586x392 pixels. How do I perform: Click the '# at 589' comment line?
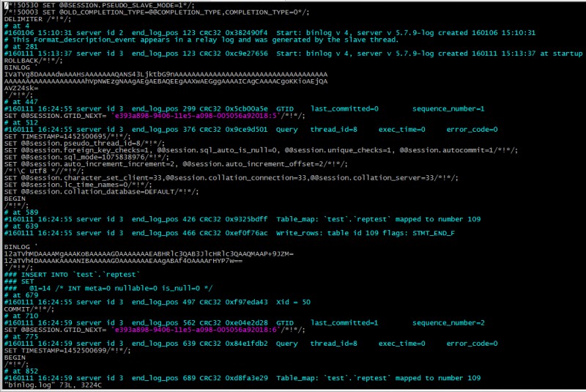pos(21,212)
